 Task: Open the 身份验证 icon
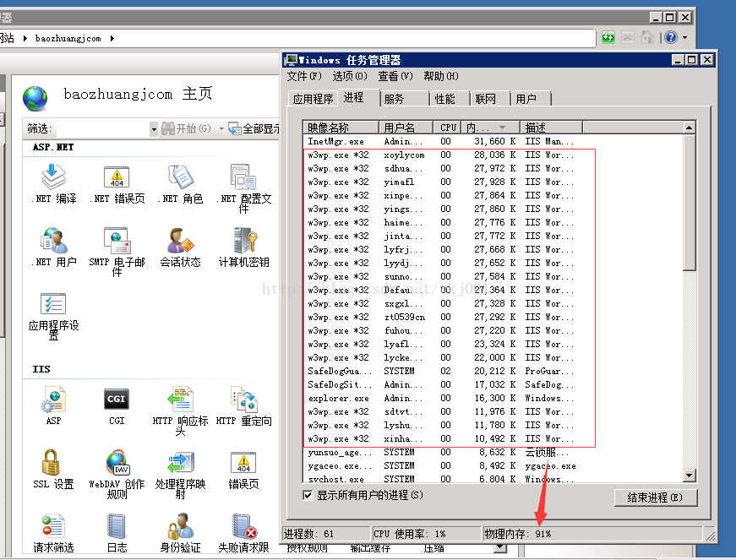pyautogui.click(x=180, y=526)
